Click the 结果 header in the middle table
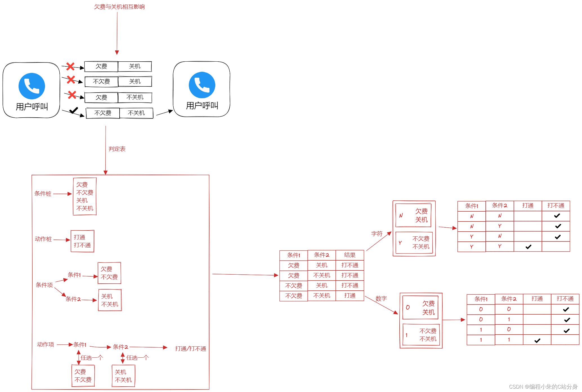582x392 pixels. point(350,255)
